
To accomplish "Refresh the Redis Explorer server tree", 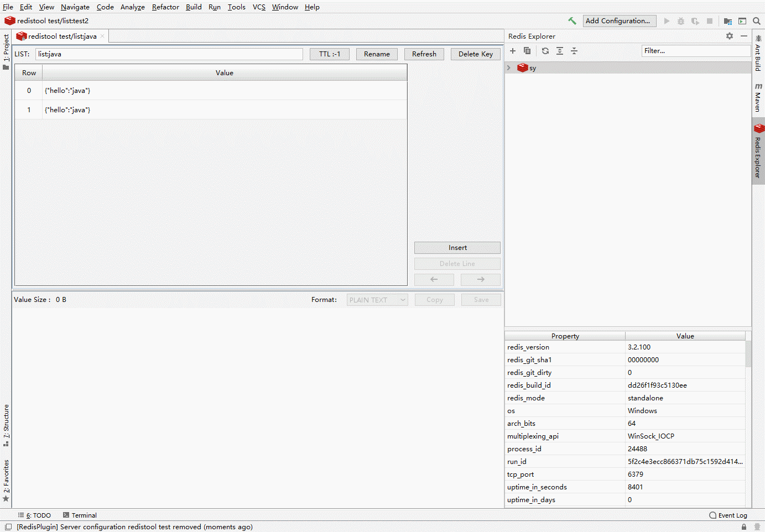I will pos(545,51).
